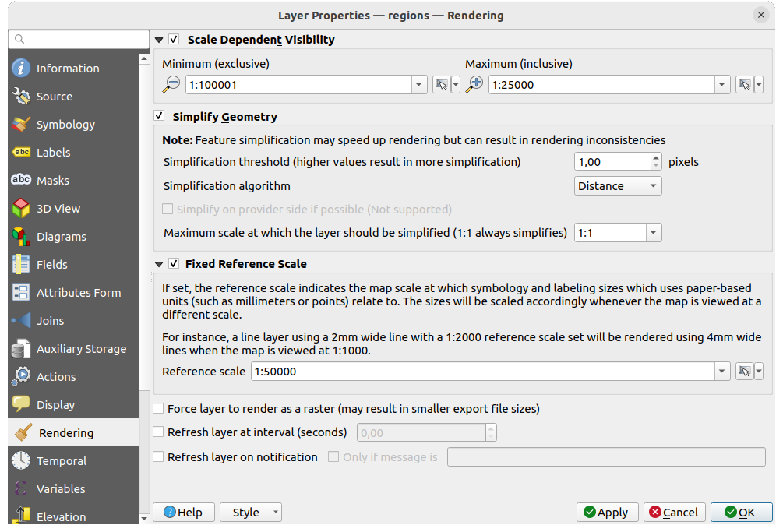Select the Symbology icon in the sidebar
This screenshot has height=532, width=783.
tap(20, 124)
